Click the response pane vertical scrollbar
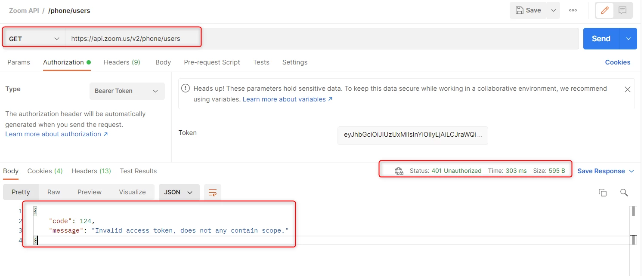The width and height of the screenshot is (644, 276). pyautogui.click(x=633, y=226)
